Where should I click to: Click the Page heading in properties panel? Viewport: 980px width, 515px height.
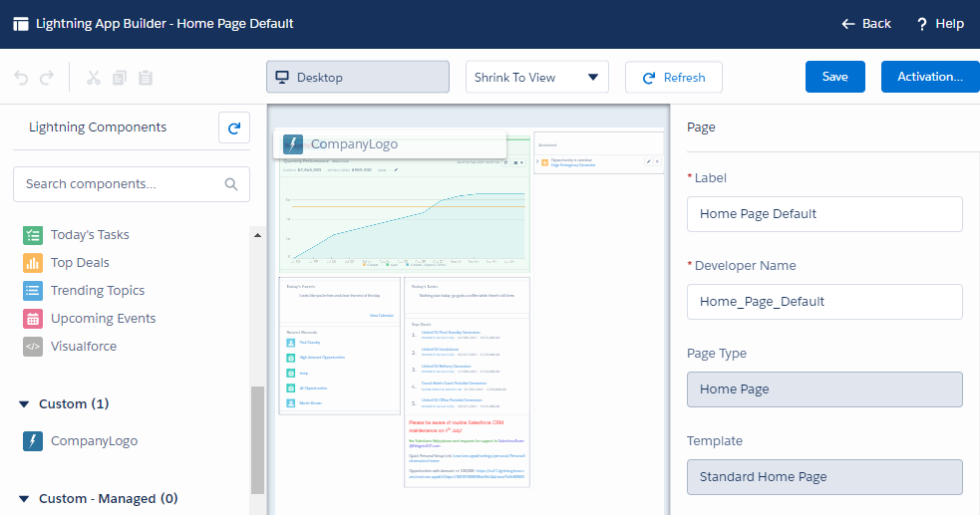point(701,128)
